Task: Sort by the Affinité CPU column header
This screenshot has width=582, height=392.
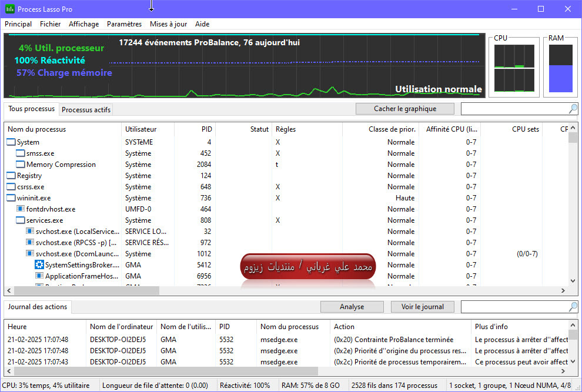Action: point(450,129)
